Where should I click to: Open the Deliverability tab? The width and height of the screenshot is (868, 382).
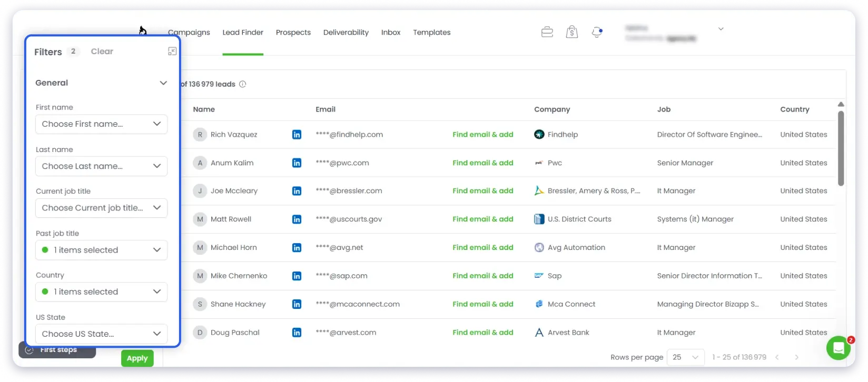(x=346, y=33)
